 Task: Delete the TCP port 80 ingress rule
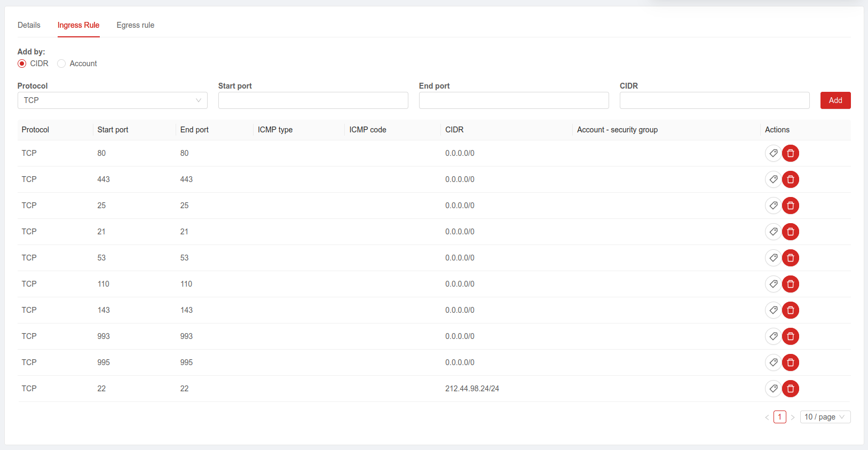click(790, 153)
